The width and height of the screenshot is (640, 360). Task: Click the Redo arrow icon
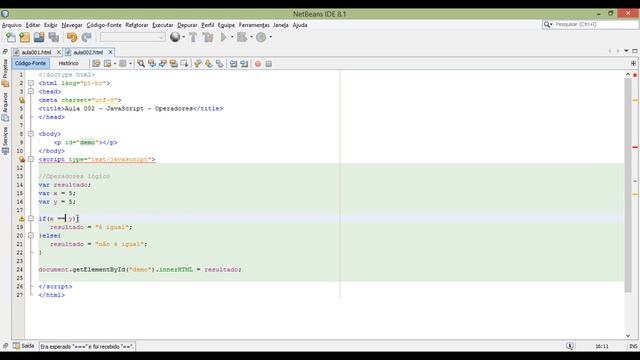tap(86, 38)
